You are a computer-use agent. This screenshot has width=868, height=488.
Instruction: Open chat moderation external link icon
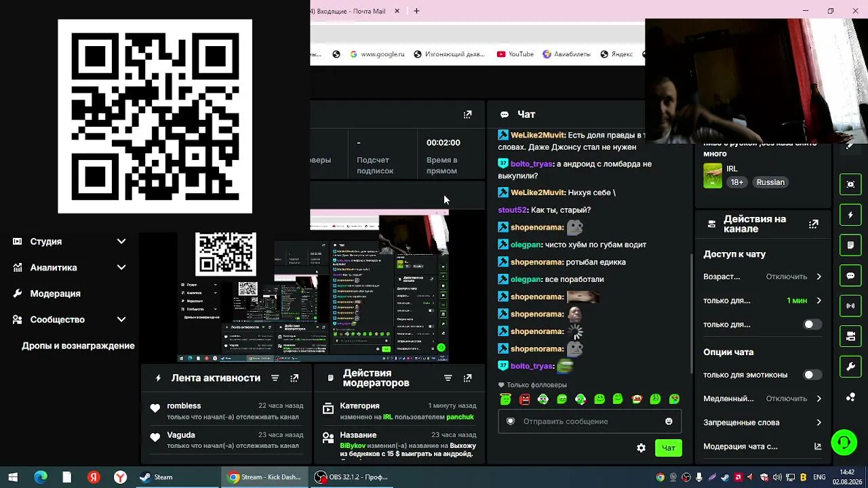pos(818,447)
